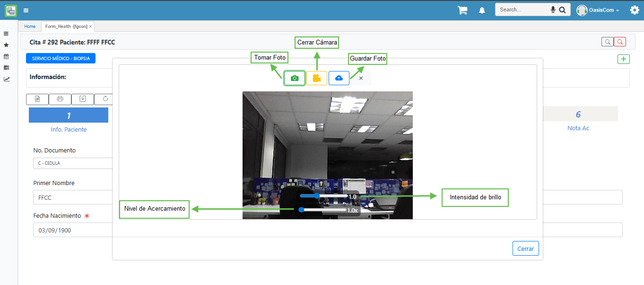
Task: Click the SERVICIO MÉDICO - BIOPSIA button
Action: tap(61, 58)
